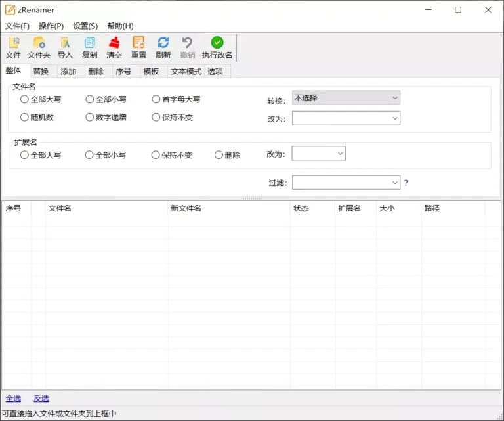Open the 操作(P) menu

(x=51, y=26)
